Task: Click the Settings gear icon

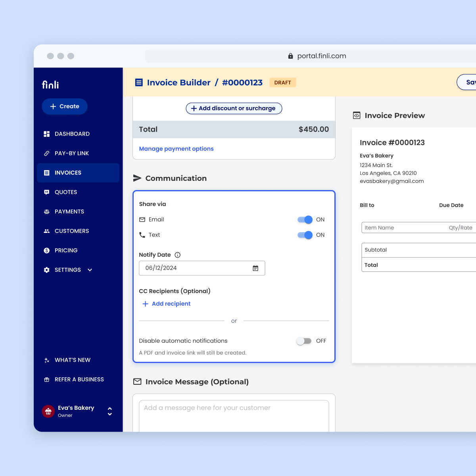Action: click(47, 270)
